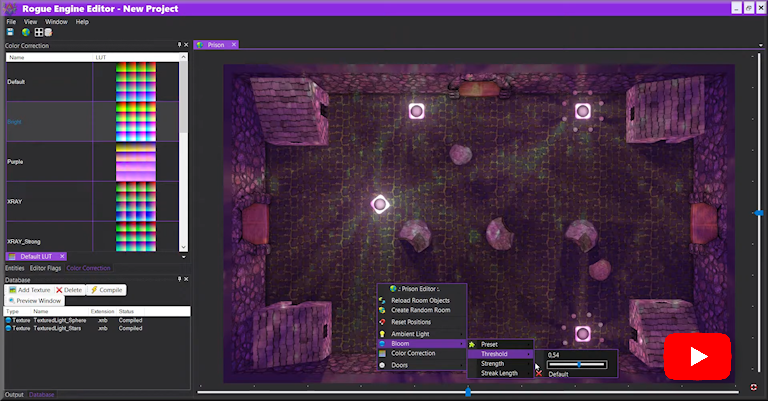Click the database edit toolbar icon

pos(48,32)
